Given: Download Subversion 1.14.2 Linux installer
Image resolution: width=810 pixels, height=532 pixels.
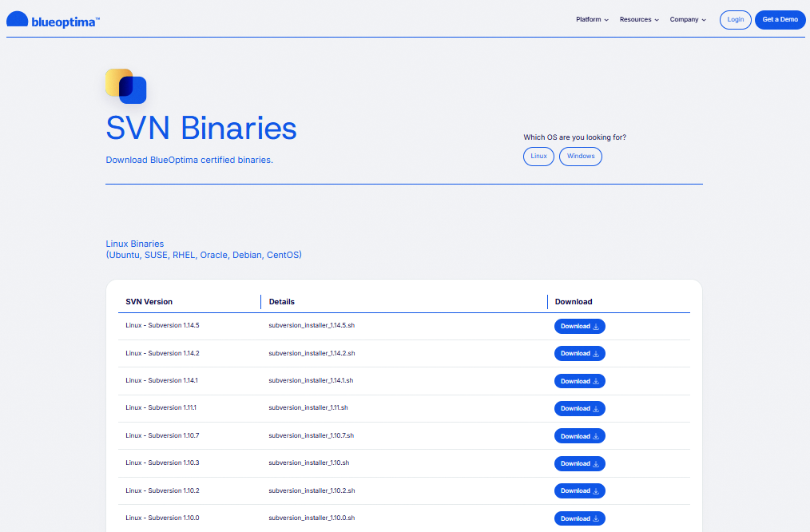Looking at the screenshot, I should [x=579, y=353].
